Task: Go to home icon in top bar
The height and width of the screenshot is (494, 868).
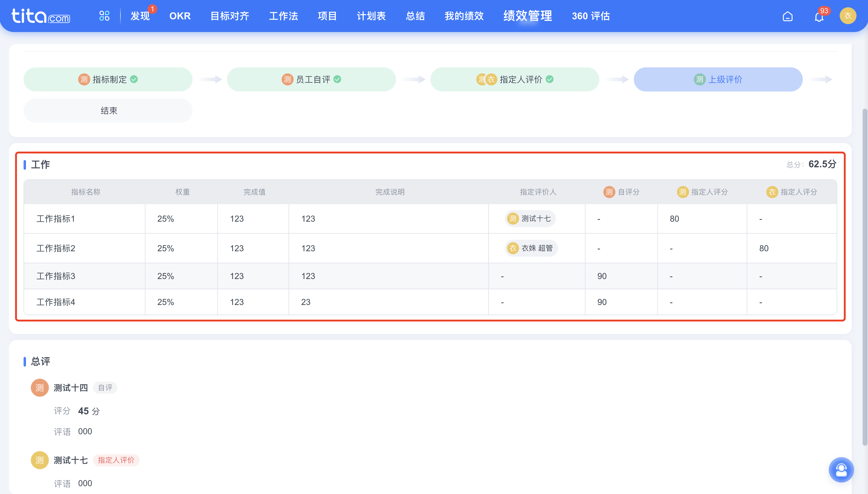Action: [787, 16]
